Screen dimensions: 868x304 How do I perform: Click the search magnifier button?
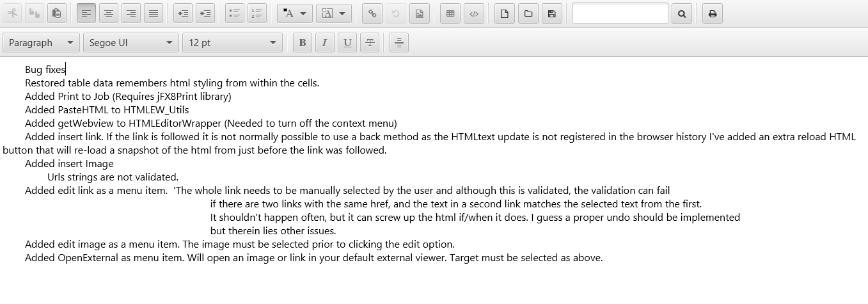[x=682, y=13]
